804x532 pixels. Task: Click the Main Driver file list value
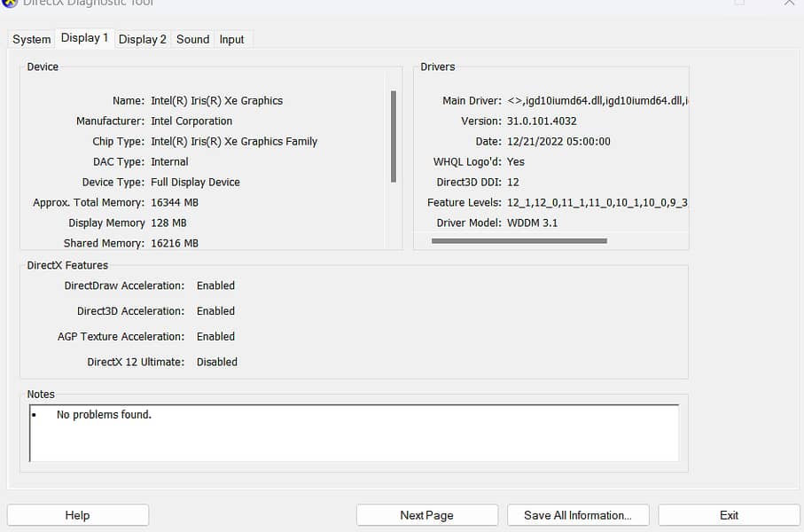point(597,101)
